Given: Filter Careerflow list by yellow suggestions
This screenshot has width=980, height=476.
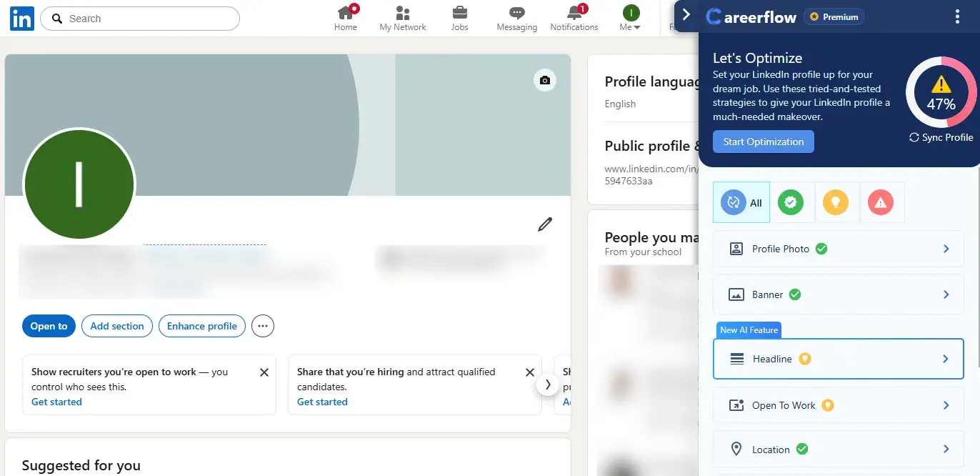Looking at the screenshot, I should click(x=836, y=202).
